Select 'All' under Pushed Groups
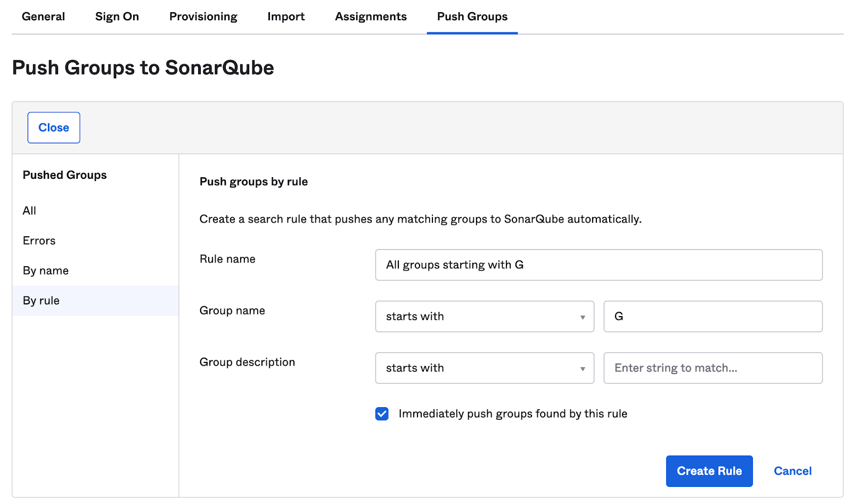This screenshot has width=852, height=504. (x=29, y=210)
